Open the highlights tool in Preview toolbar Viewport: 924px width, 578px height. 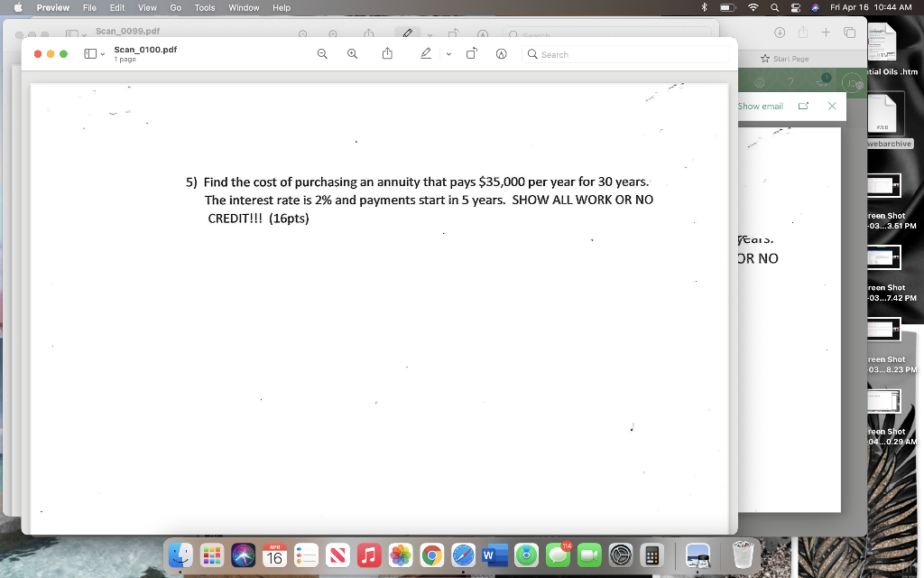[x=501, y=54]
